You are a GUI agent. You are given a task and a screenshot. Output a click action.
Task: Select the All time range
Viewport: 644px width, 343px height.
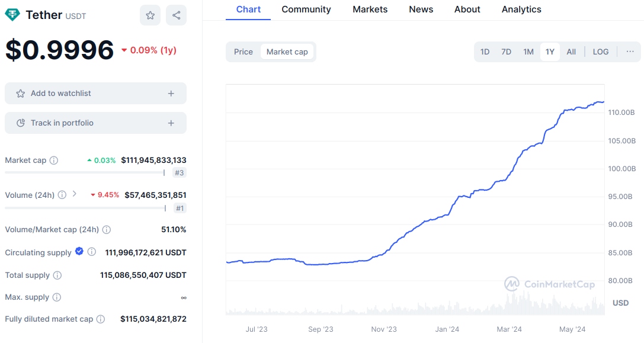coord(571,52)
